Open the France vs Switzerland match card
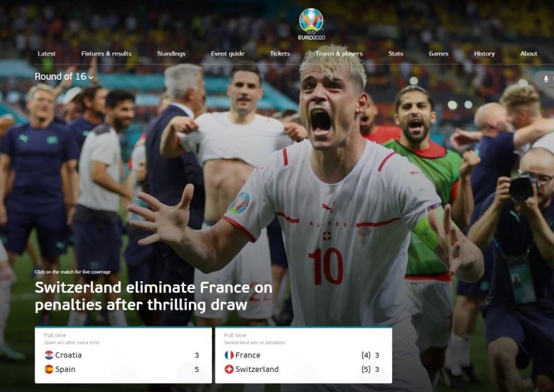Viewport: 554px width, 392px height. pyautogui.click(x=303, y=355)
